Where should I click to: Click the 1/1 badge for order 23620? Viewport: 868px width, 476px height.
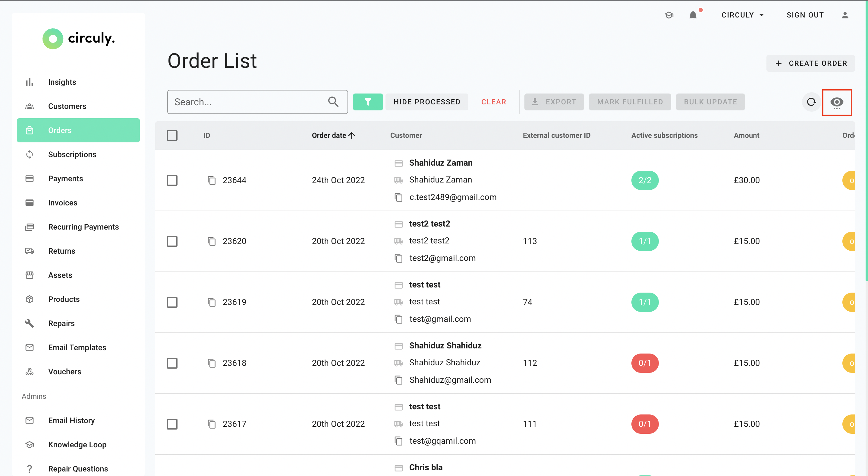pos(645,241)
